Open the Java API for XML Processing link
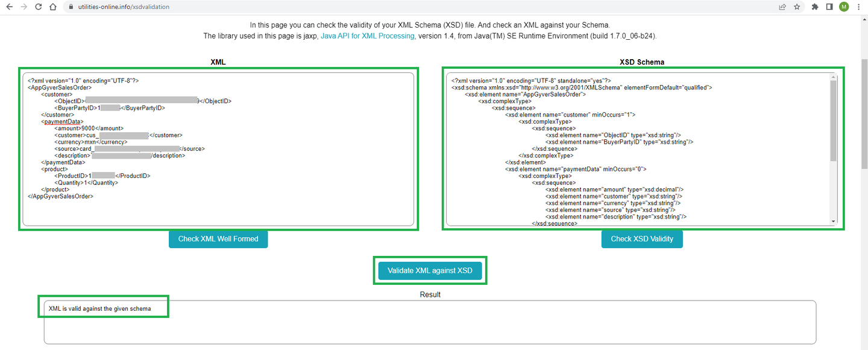Image resolution: width=868 pixels, height=350 pixels. coord(368,36)
